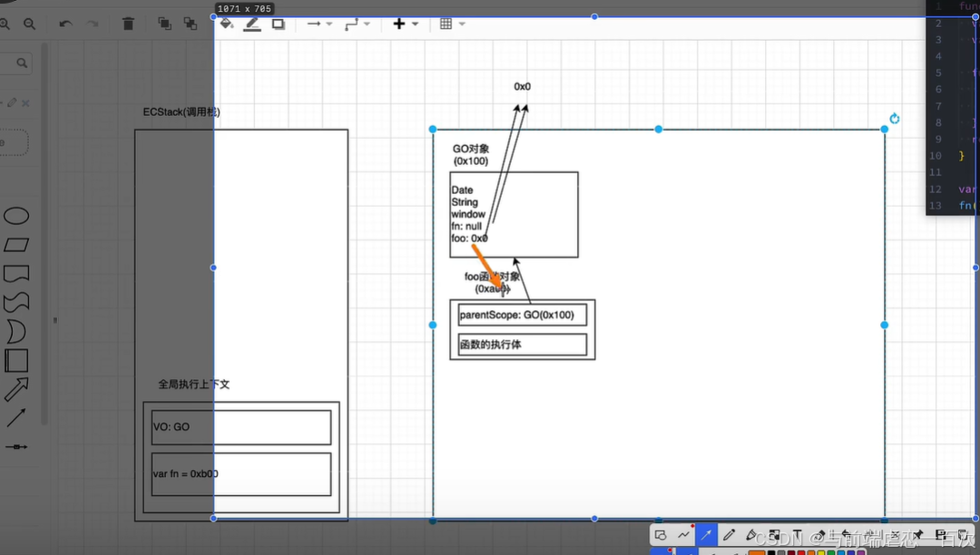Expand the insert plus dropdown
This screenshot has width=980, height=555.
[415, 24]
